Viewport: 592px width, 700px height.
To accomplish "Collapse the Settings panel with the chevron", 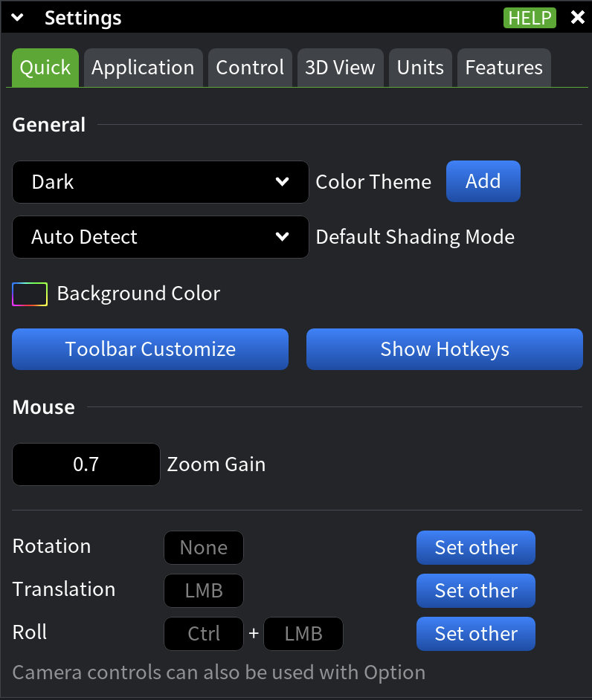I will point(16,17).
